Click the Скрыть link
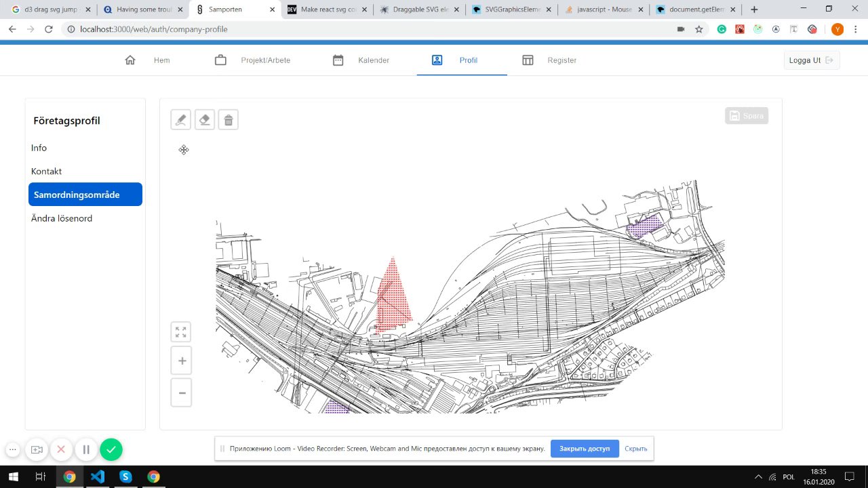868x488 pixels. click(636, 449)
